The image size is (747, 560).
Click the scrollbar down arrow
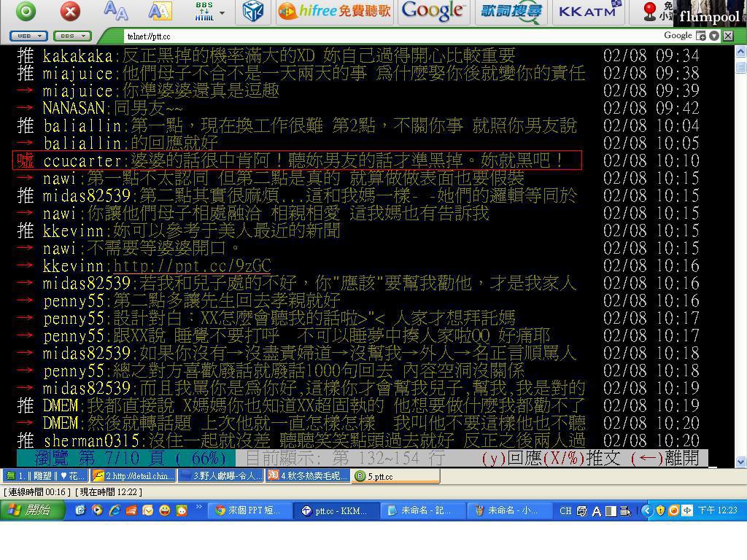740,462
